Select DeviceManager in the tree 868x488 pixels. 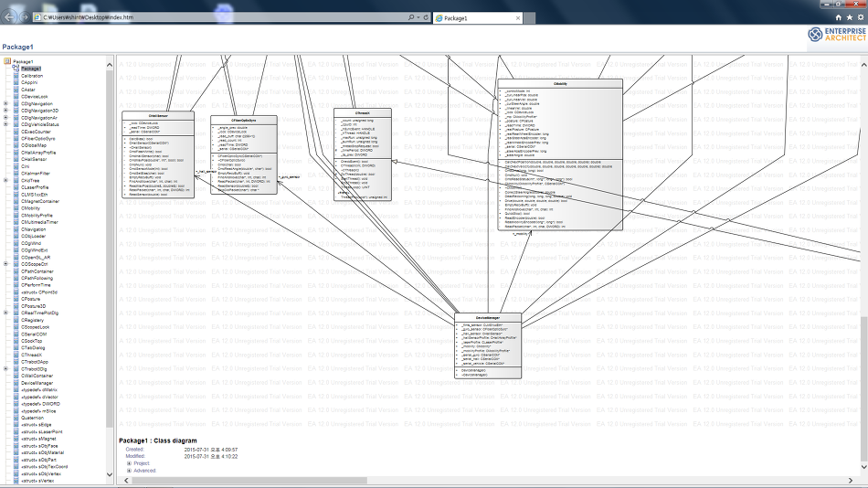pos(37,383)
